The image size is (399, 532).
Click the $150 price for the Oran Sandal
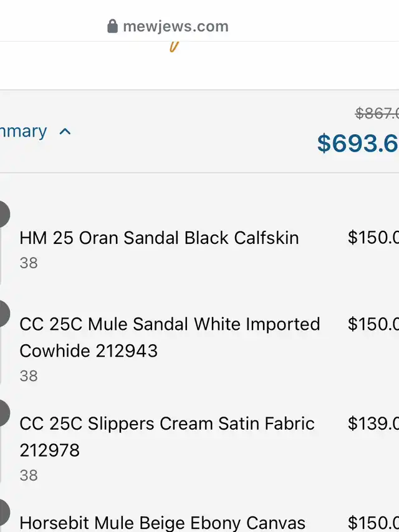[x=373, y=237]
